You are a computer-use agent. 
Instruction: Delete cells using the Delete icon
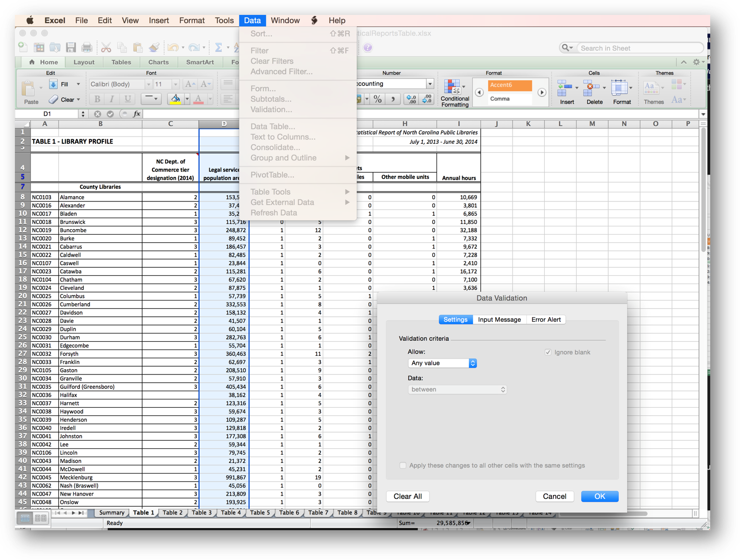(x=594, y=90)
